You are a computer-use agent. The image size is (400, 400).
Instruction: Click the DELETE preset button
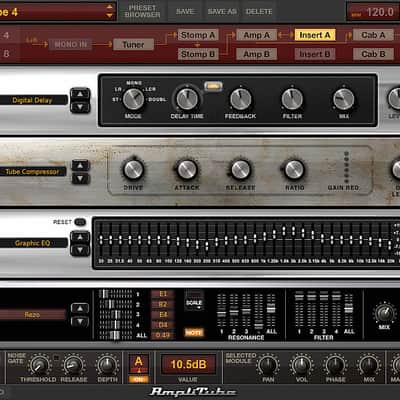click(x=259, y=11)
